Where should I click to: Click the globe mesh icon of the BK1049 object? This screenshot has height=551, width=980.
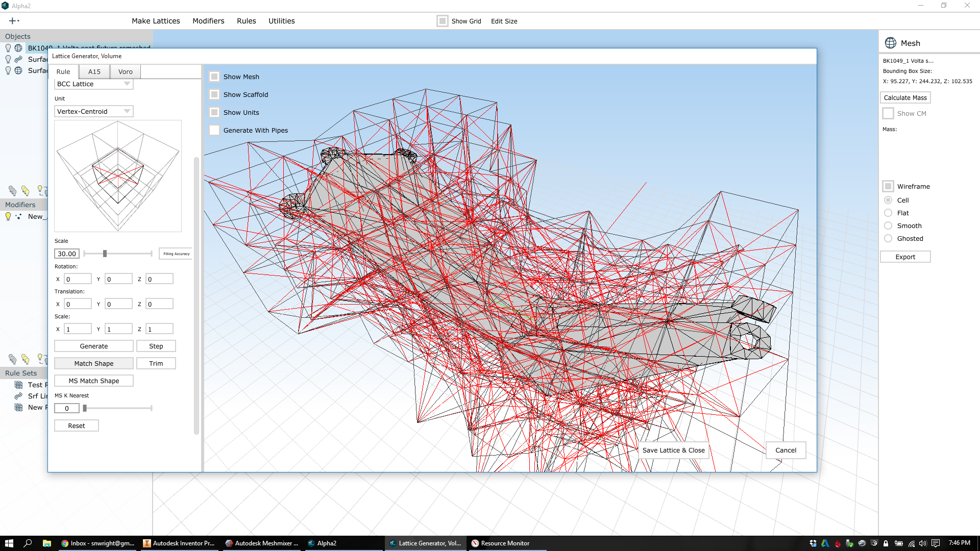[18, 48]
